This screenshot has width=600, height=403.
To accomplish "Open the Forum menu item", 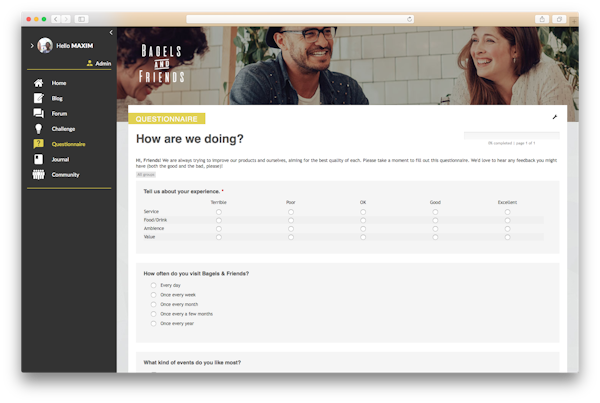I will 59,114.
